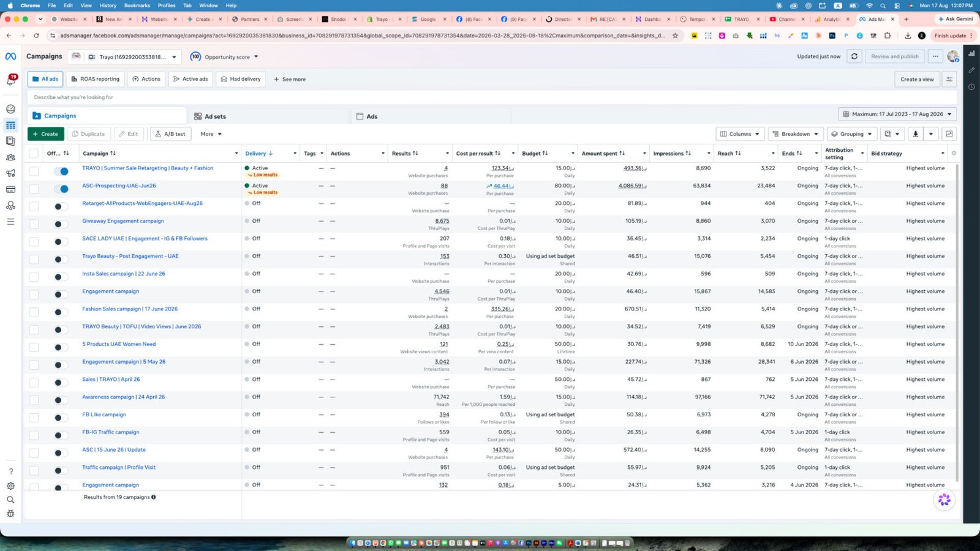
Task: Open the Advertising settings megaphone icon
Action: click(10, 173)
